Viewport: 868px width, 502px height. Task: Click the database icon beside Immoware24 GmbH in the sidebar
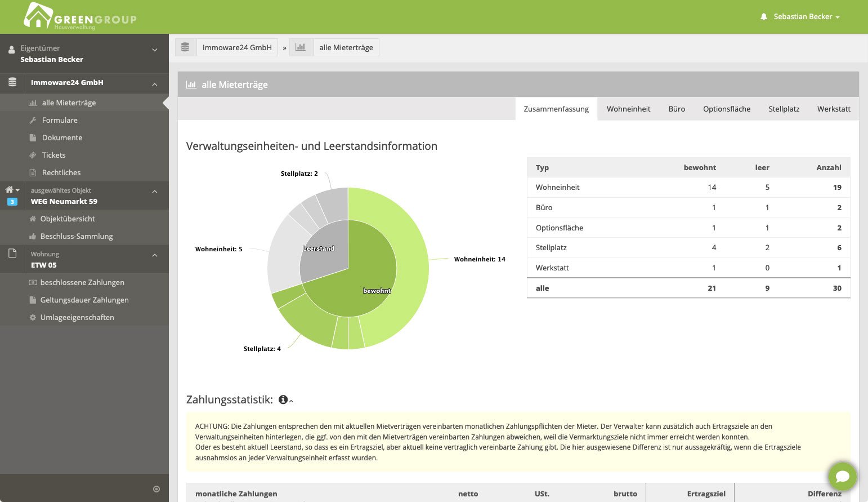click(12, 82)
